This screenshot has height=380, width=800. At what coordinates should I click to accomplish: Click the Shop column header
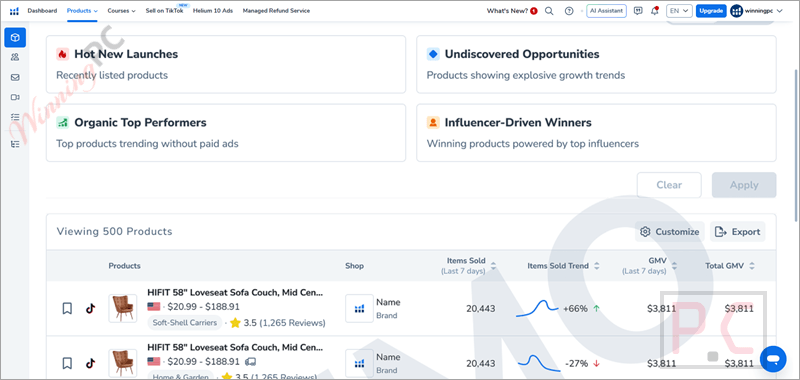[x=355, y=266]
